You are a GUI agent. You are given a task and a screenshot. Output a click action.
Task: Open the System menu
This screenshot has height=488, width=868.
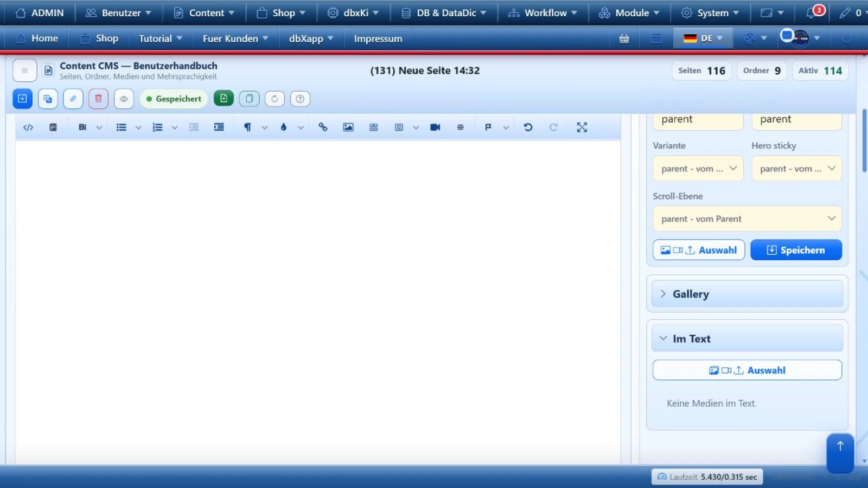pyautogui.click(x=710, y=12)
